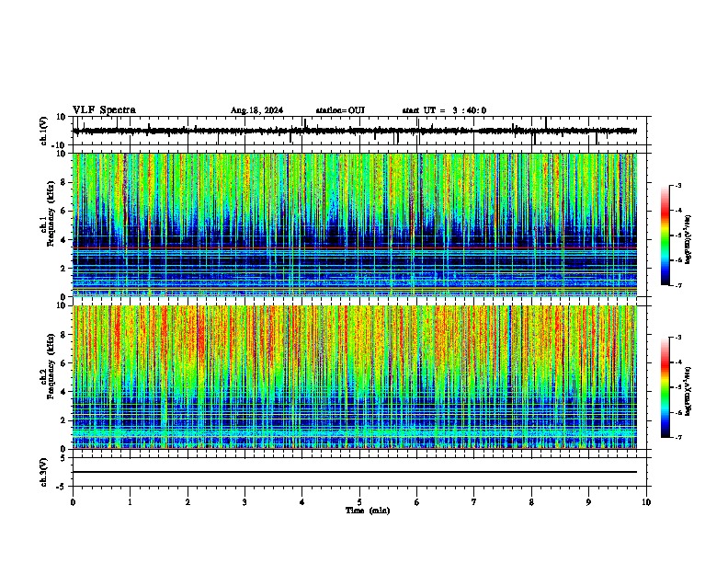Image resolution: width=728 pixels, height=563 pixels.
Task: Click the '6' kHz tick of ch.2 spectrogram
Action: coord(65,363)
